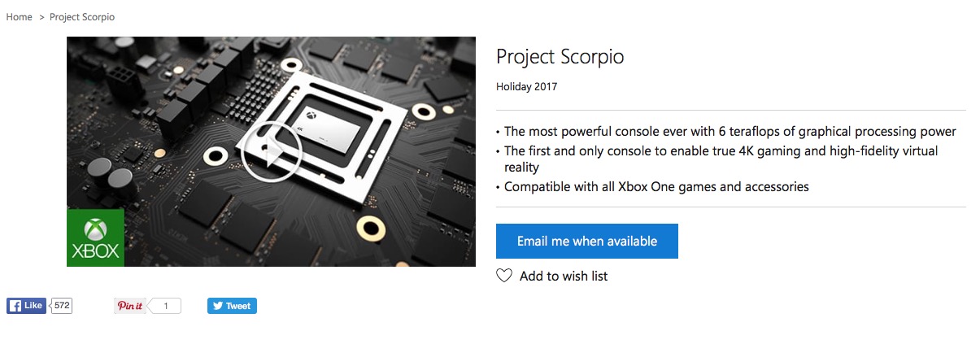Click the heart wish list icon
Screen dimensions: 980x353
504,276
